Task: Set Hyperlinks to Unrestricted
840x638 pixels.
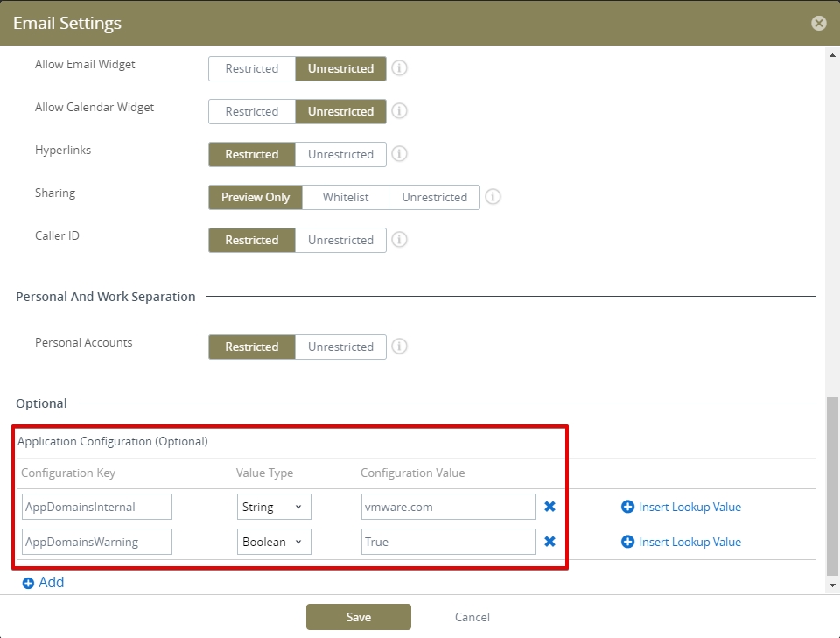Action: pos(340,154)
